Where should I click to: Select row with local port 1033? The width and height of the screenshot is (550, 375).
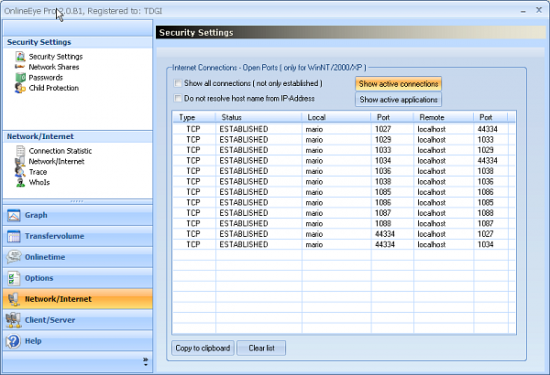pyautogui.click(x=344, y=150)
